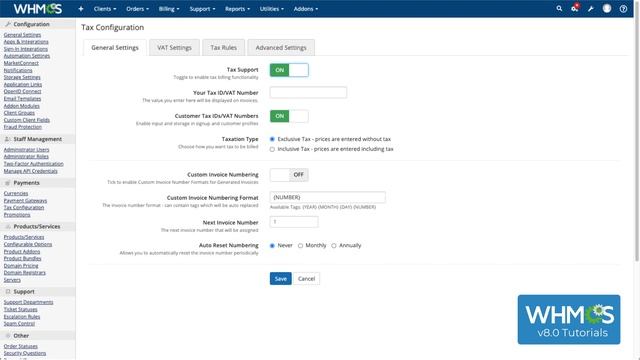Screen dimensions: 640x360
Task: Open the Orders dropdown menu
Action: pyautogui.click(x=138, y=9)
